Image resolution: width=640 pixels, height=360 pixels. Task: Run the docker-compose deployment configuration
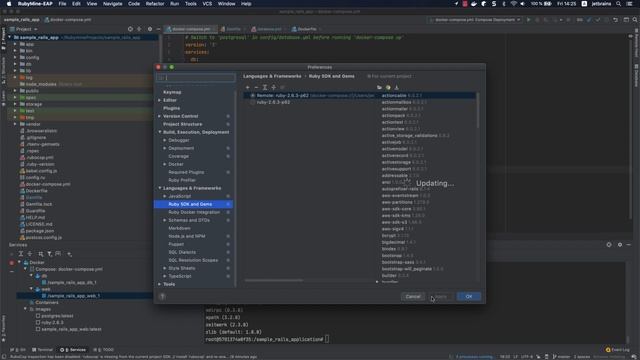[x=529, y=20]
